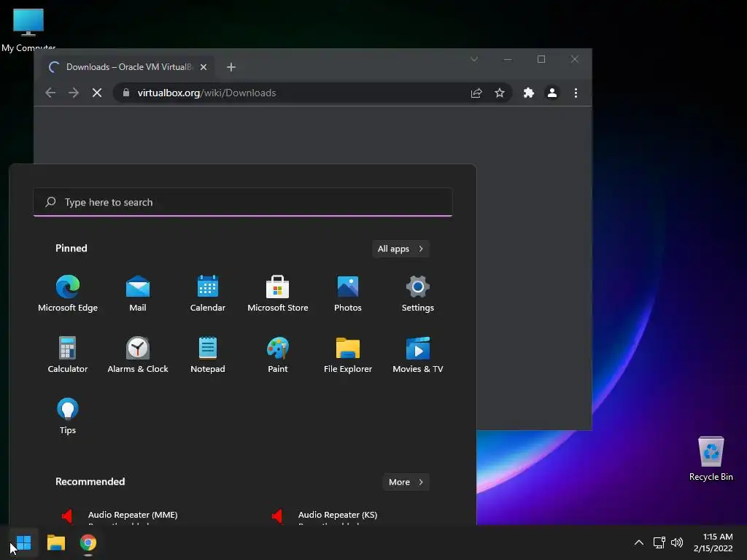The image size is (747, 560).
Task: Open the Tips app
Action: (x=68, y=416)
